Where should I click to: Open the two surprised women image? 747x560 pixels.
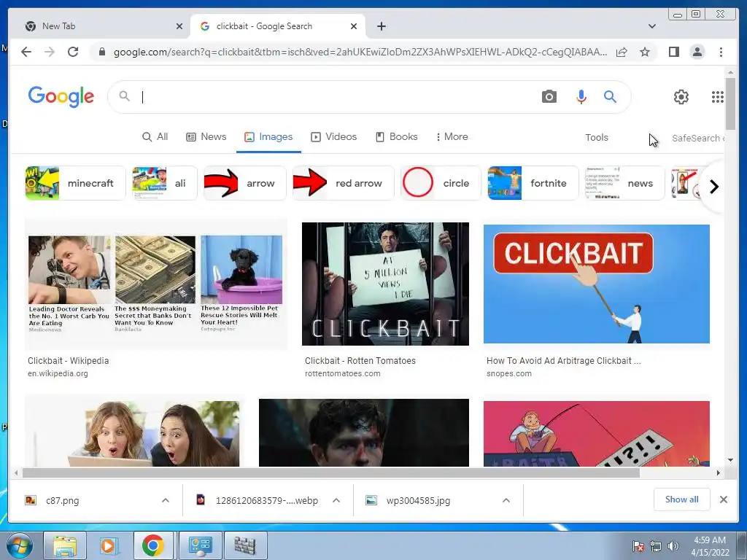tap(133, 433)
